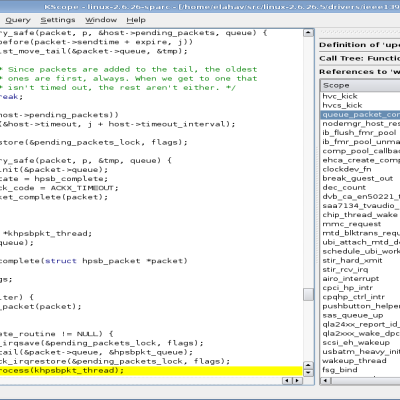Screen dimensions: 400x400
Task: Select ib_fmr_pool_unmap result row
Action: click(x=360, y=142)
